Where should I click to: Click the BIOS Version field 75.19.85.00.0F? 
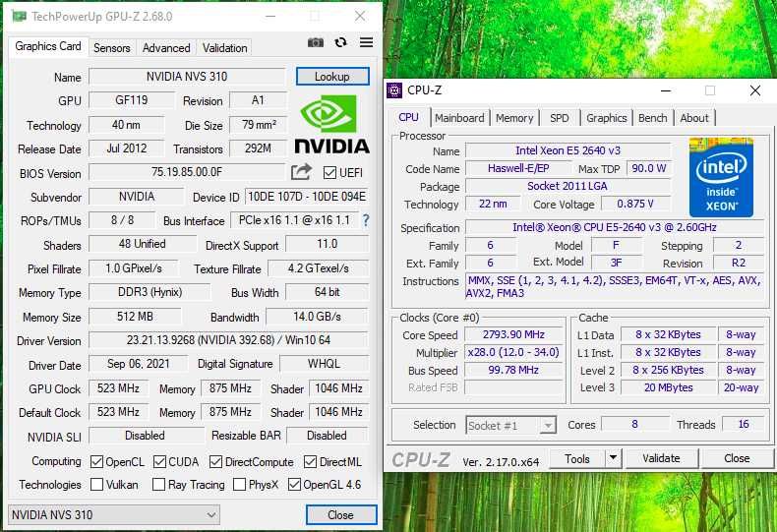pyautogui.click(x=187, y=172)
